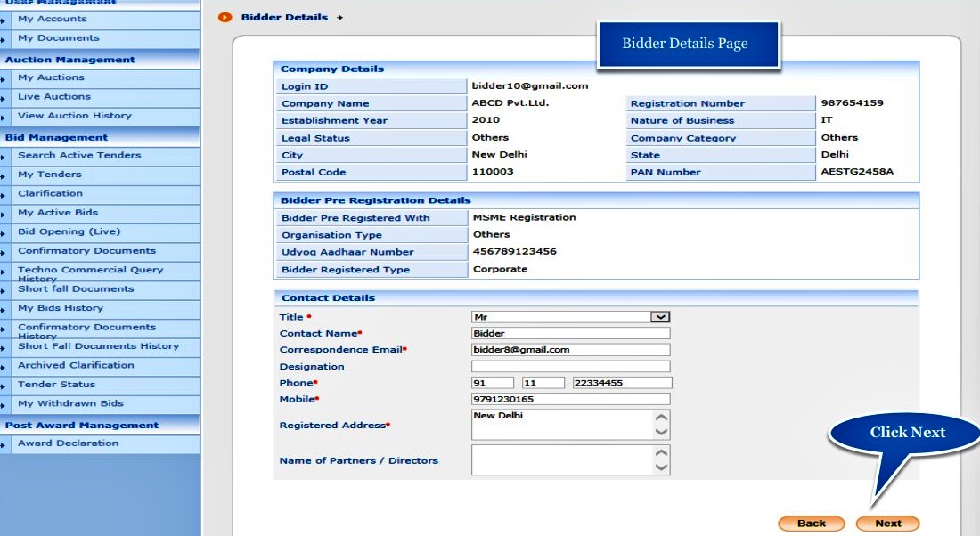Open Techno Commercial Query History

point(91,273)
